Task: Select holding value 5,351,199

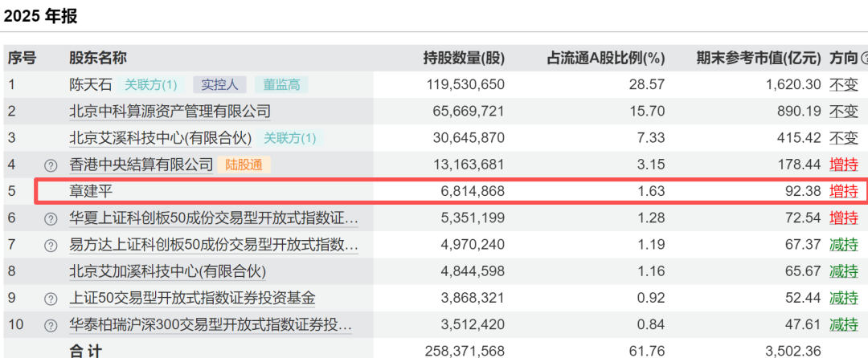Action: (473, 218)
